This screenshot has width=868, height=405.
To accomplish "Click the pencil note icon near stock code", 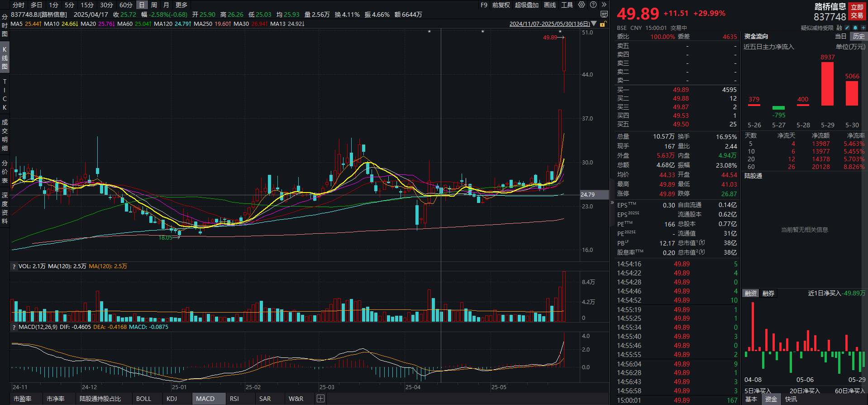I will click(x=847, y=28).
